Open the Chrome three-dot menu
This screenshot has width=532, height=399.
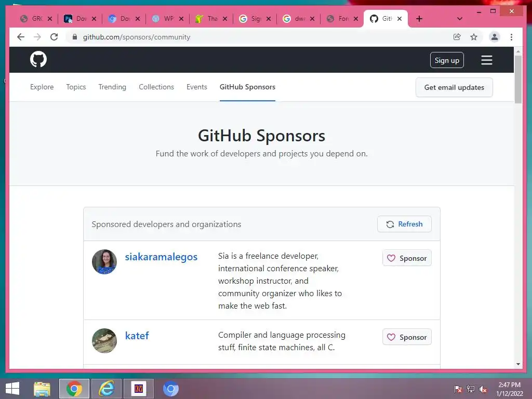point(511,37)
